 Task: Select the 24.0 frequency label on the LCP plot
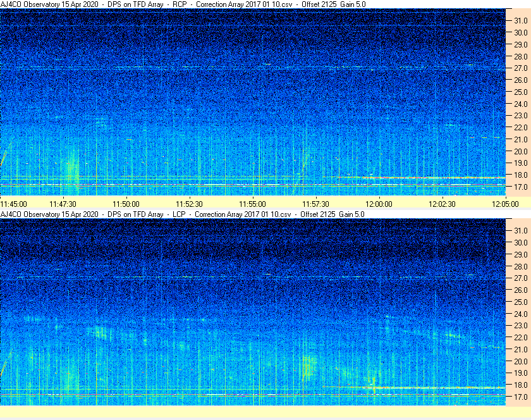coord(521,314)
